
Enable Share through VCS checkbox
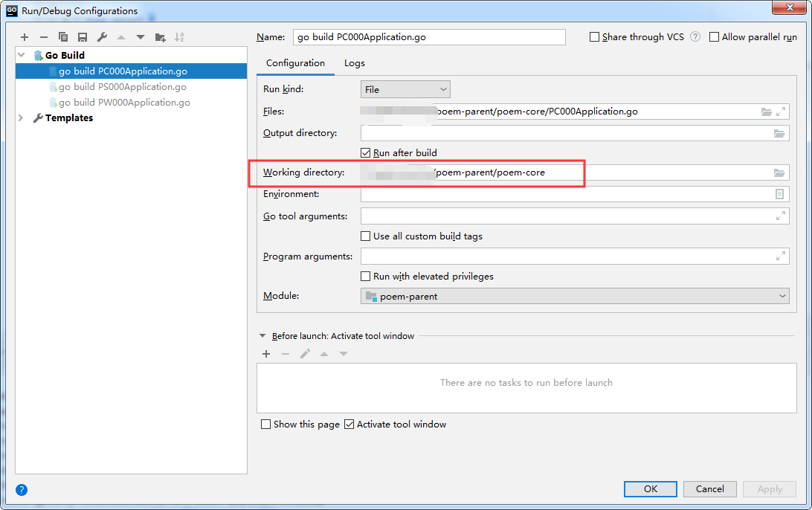[595, 36]
